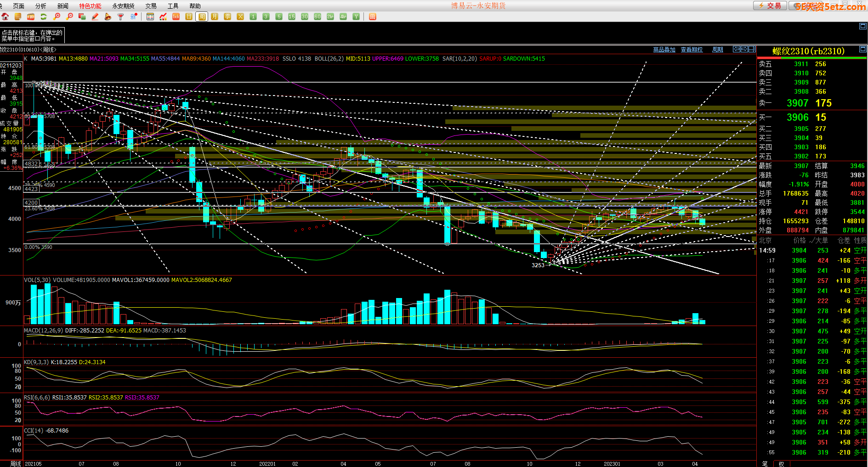868x467 pixels.
Task: Click the 笔 tab at panel bottom
Action: coord(765,464)
